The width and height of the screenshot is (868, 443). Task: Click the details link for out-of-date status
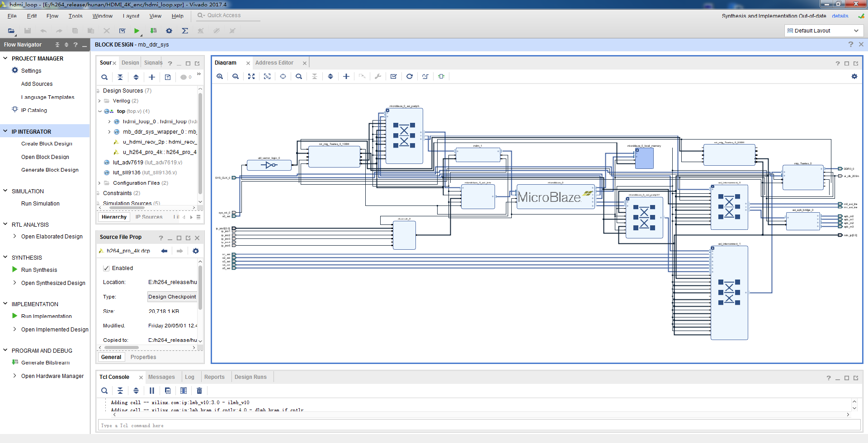[x=840, y=16]
